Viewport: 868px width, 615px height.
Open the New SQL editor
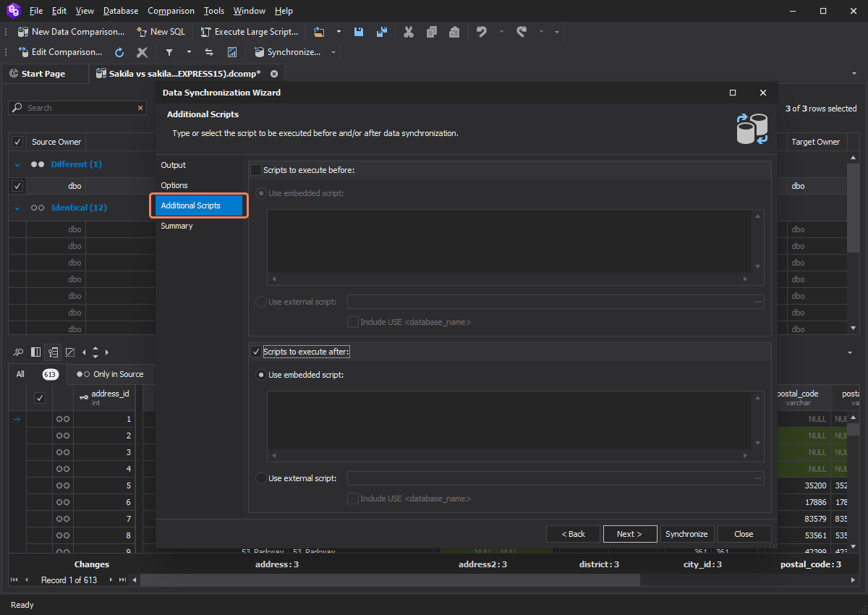161,32
